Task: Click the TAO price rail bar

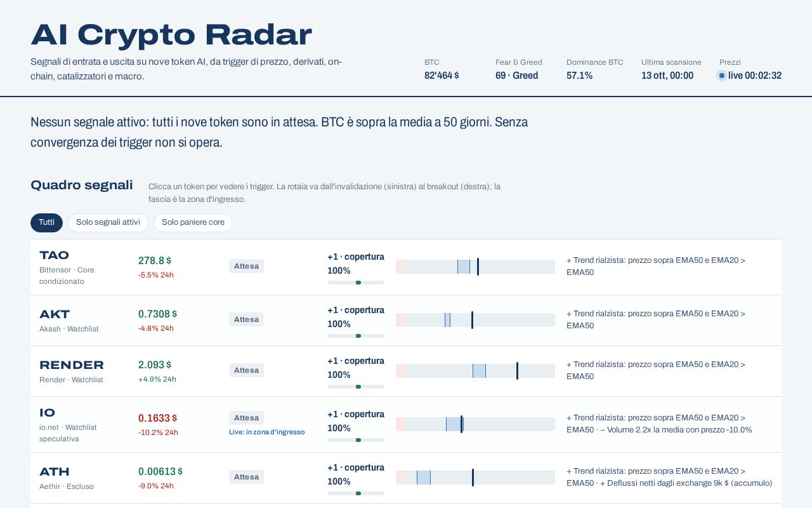Action: [475, 267]
